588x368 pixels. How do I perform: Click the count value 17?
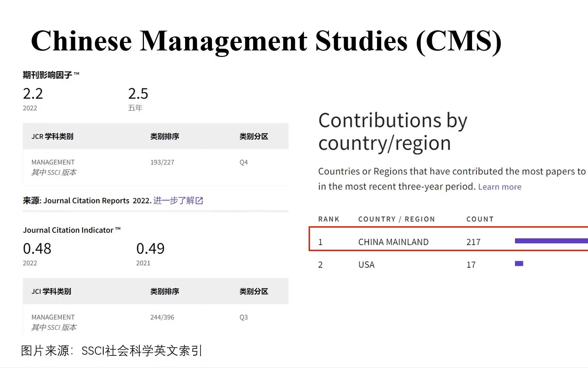[x=471, y=265]
